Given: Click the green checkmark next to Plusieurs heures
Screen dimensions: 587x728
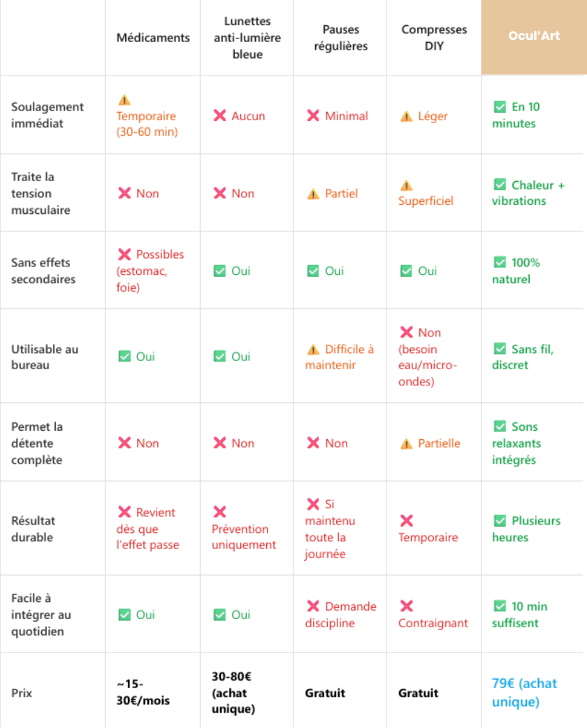Looking at the screenshot, I should (x=500, y=520).
